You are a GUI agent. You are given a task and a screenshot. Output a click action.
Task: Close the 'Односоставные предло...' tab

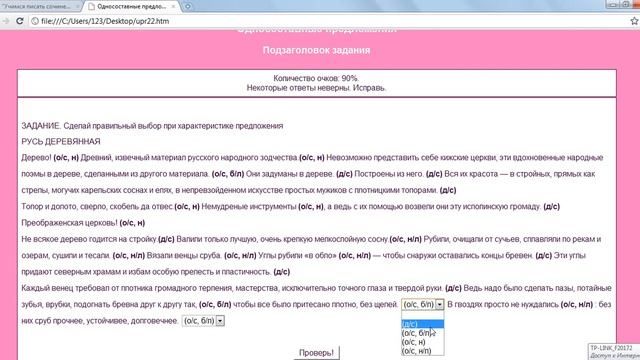pos(173,7)
